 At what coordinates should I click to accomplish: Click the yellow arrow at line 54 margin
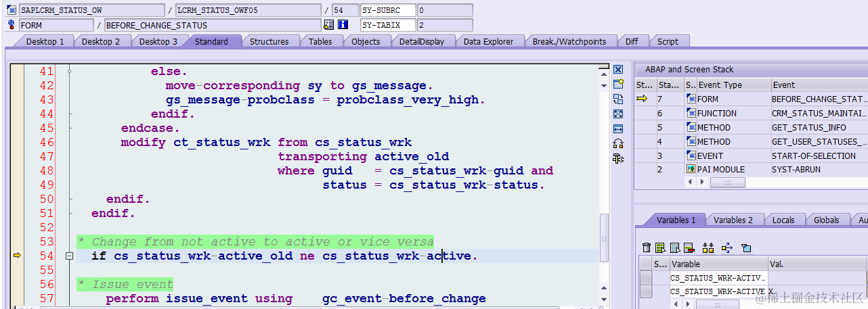(17, 256)
